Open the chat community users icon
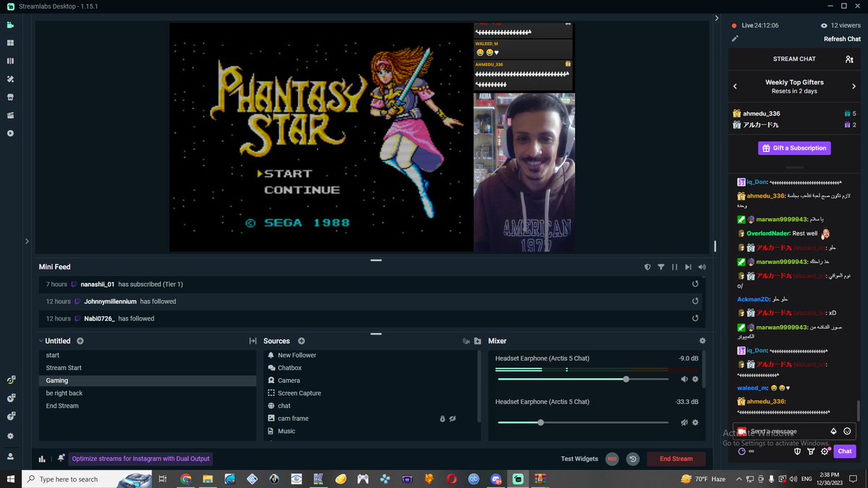The width and height of the screenshot is (868, 488). (x=849, y=59)
